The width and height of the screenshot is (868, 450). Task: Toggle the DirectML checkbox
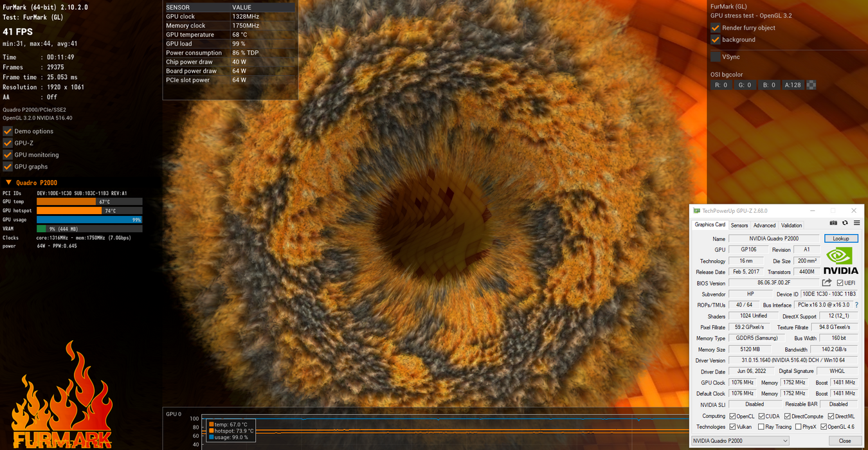[x=831, y=416]
